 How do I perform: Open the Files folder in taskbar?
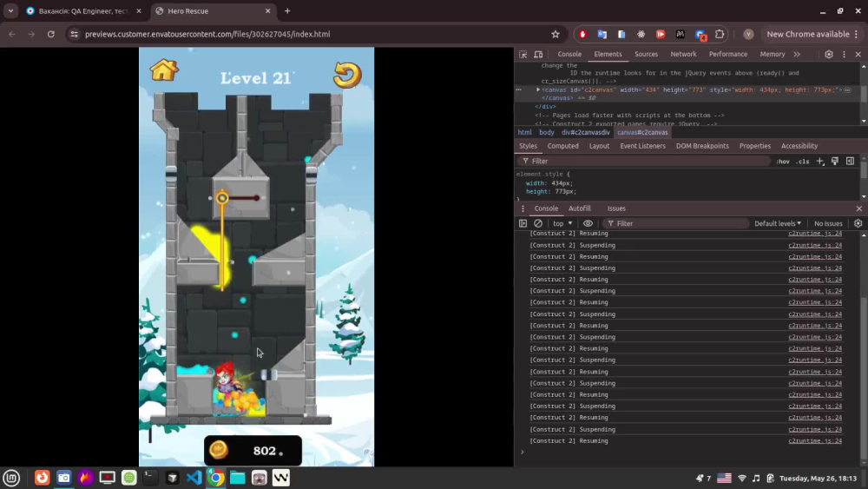click(x=238, y=478)
